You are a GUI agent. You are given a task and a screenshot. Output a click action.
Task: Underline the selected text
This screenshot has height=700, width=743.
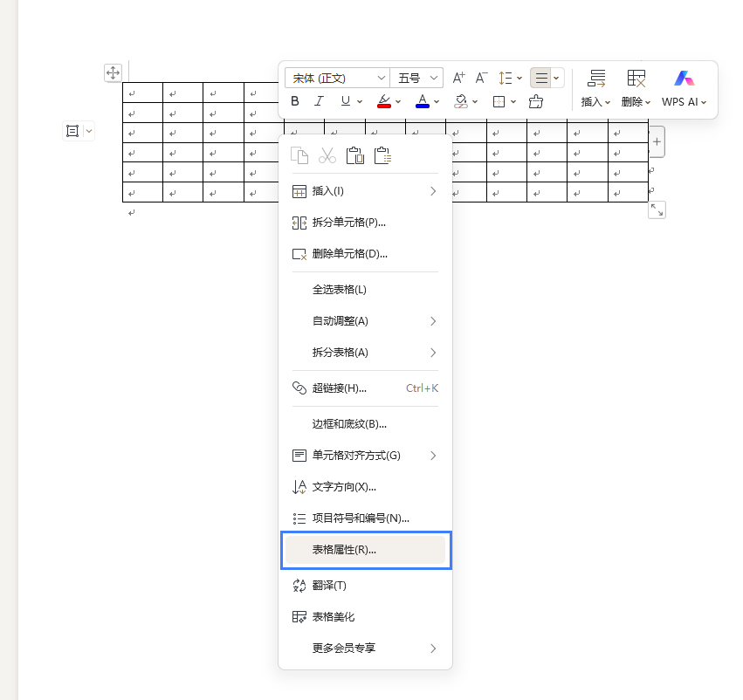(x=346, y=101)
